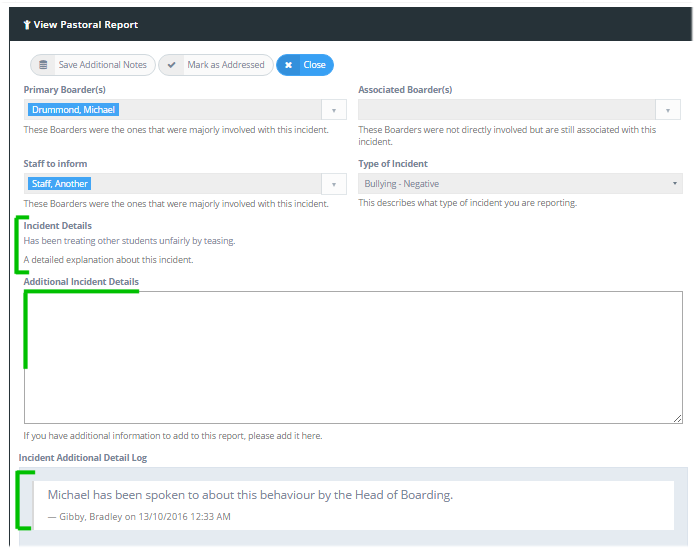Click the 'Gibby, Bradley on 13/10/2016' attribution
The width and height of the screenshot is (694, 548).
tap(139, 517)
